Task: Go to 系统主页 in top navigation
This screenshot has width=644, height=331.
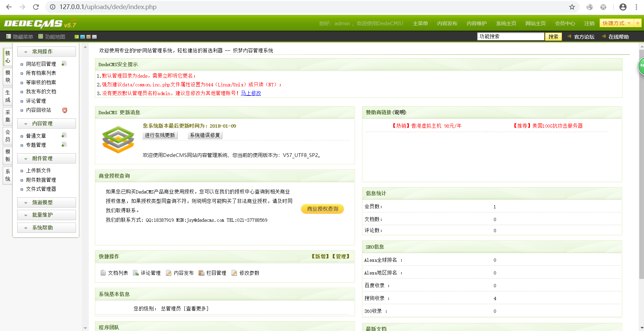Action: 506,23
